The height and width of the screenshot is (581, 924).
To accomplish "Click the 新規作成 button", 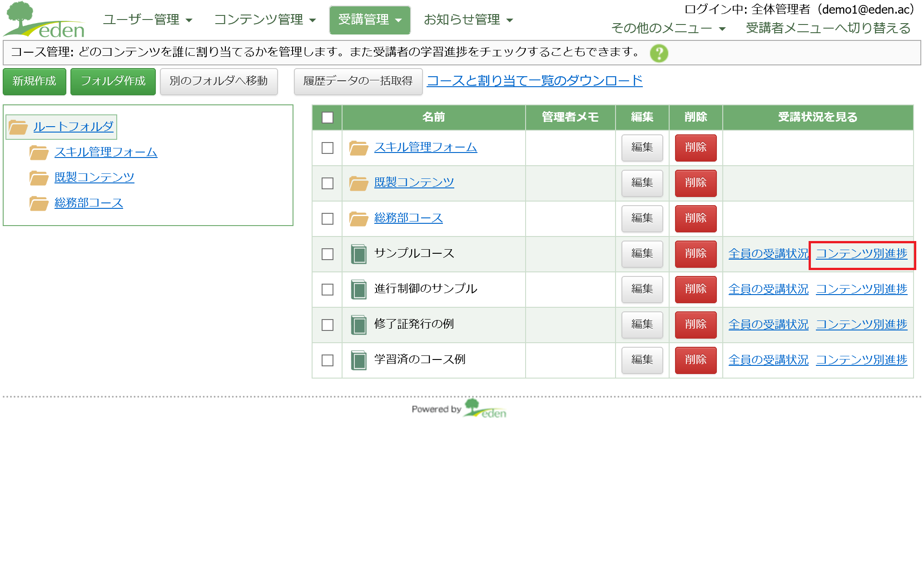I will pyautogui.click(x=35, y=81).
